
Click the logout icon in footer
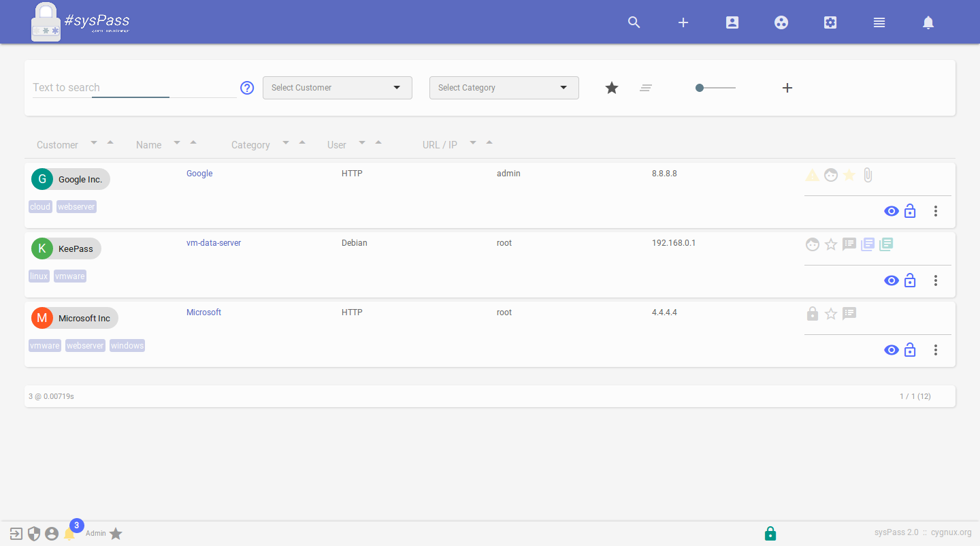pyautogui.click(x=16, y=534)
